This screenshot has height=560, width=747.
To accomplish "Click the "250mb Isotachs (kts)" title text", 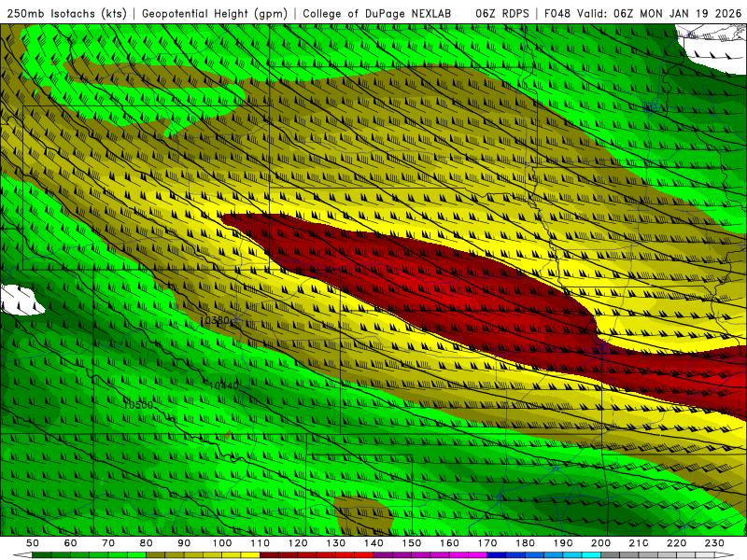I will coord(67,13).
